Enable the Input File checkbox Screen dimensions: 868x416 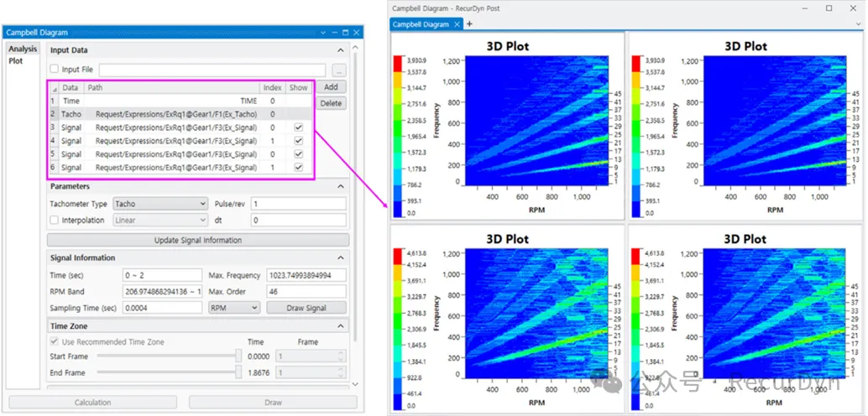[x=55, y=70]
